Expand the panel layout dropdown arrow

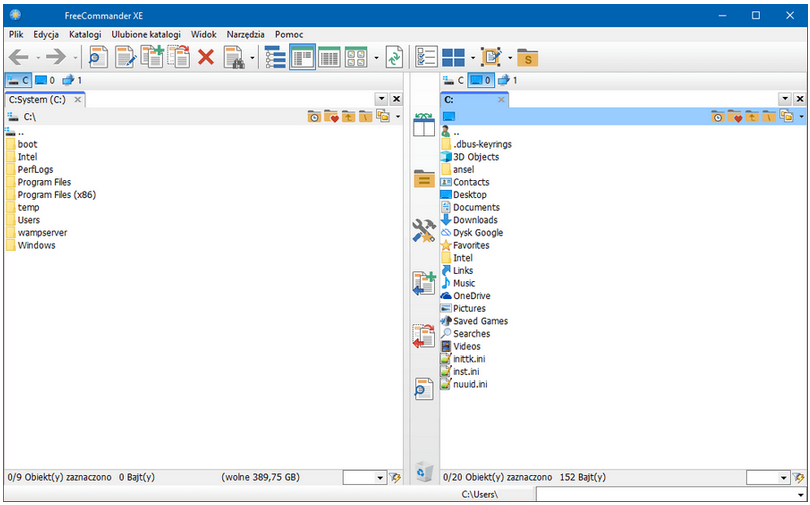click(x=473, y=58)
